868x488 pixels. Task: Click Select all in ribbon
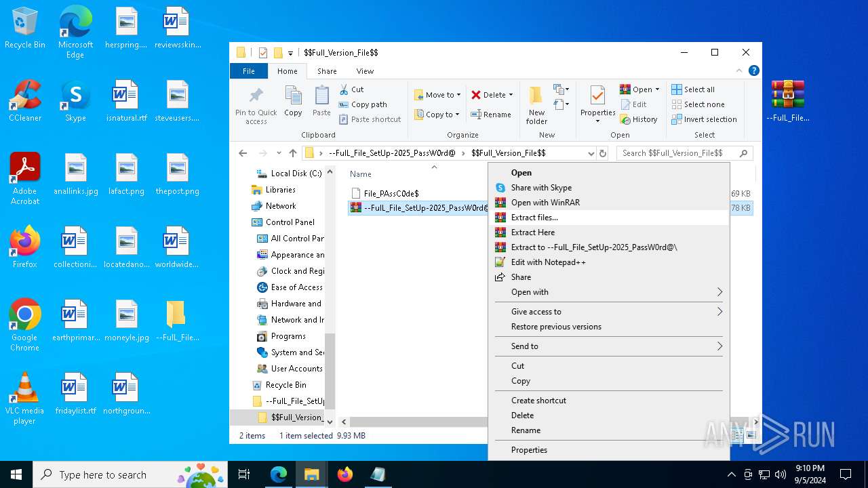click(x=693, y=89)
